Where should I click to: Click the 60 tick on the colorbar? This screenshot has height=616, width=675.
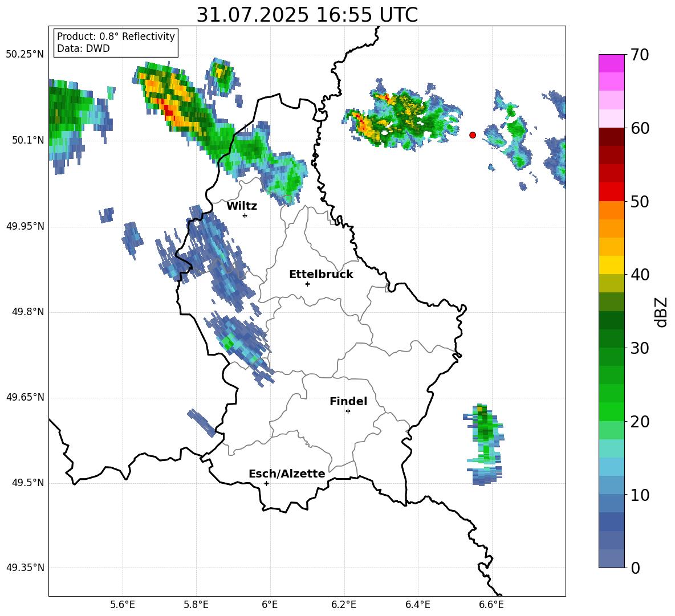[x=640, y=128]
